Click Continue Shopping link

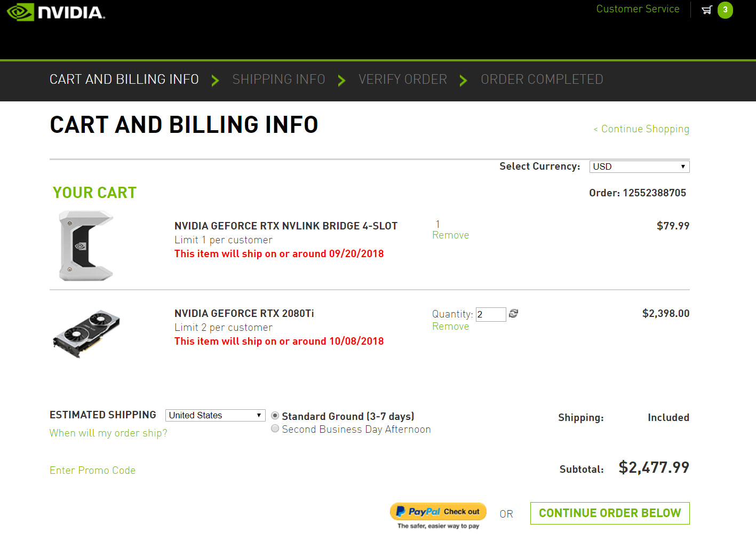pyautogui.click(x=641, y=129)
